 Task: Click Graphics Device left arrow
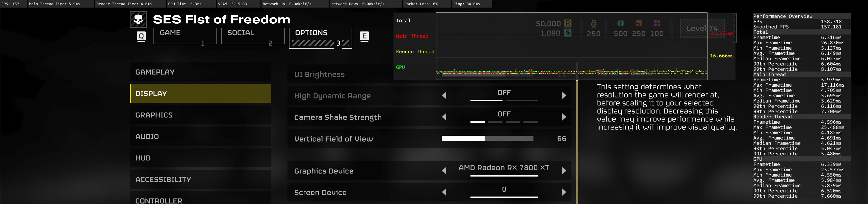click(444, 171)
